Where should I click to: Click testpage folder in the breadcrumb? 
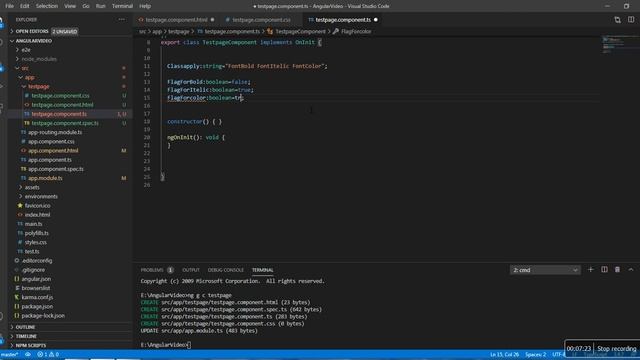[179, 31]
